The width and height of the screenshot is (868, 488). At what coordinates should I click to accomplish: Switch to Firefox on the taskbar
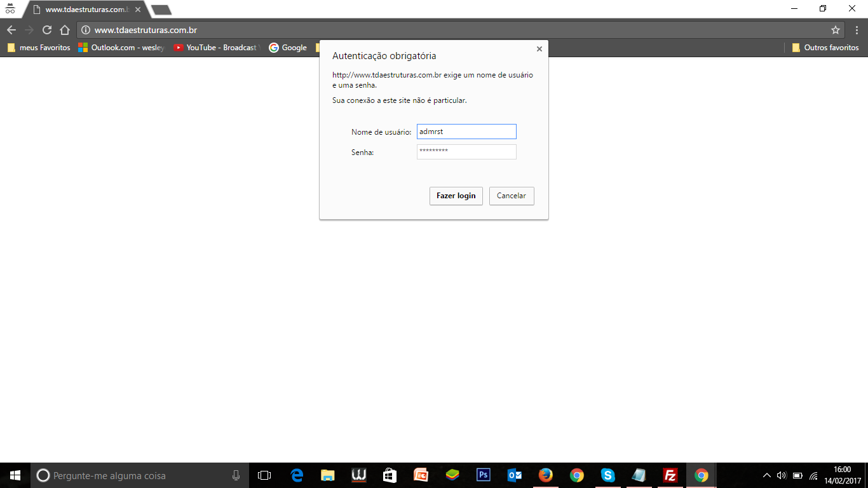(x=546, y=475)
